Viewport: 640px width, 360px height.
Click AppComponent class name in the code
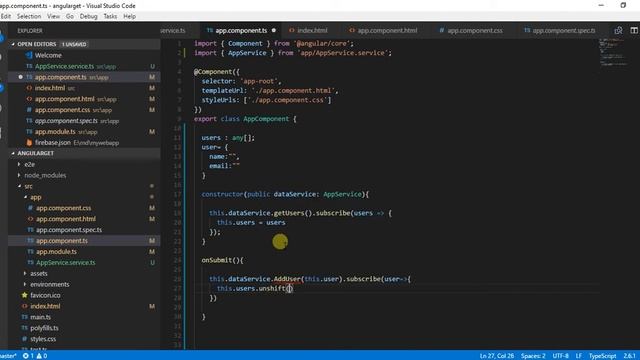[x=266, y=119]
